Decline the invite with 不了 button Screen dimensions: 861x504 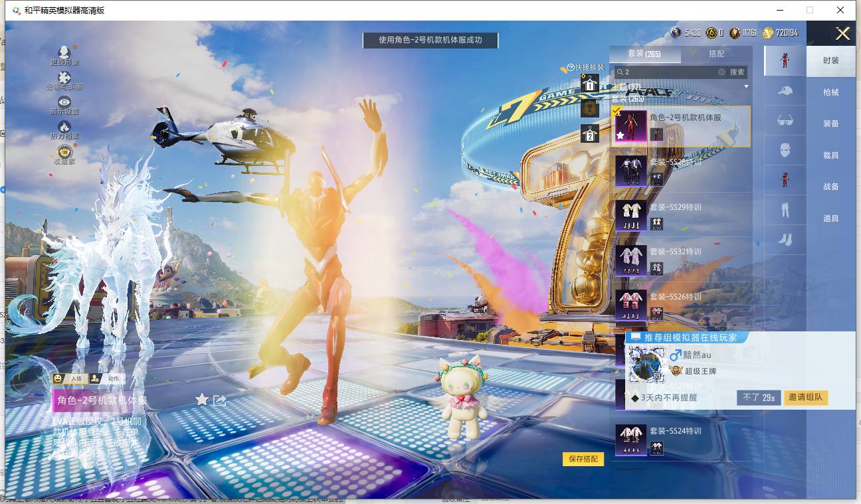[759, 398]
